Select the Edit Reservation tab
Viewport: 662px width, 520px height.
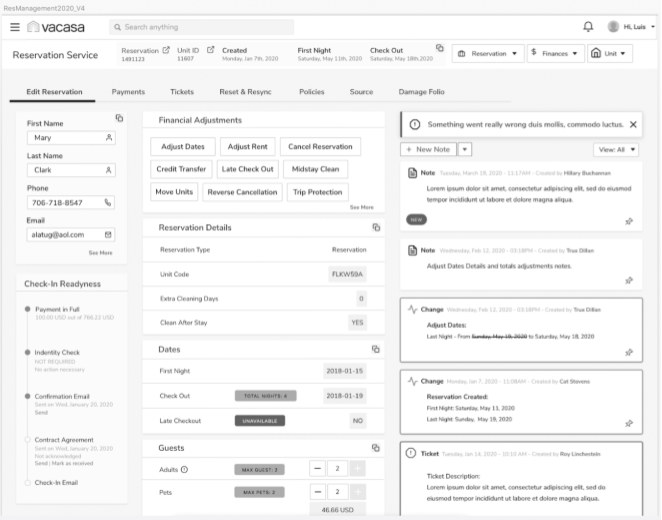tap(54, 92)
